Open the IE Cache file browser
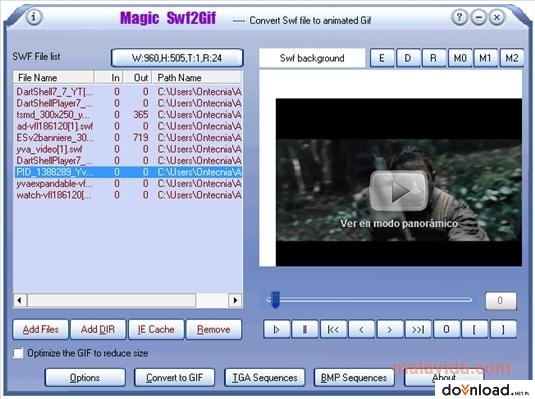 tap(156, 329)
